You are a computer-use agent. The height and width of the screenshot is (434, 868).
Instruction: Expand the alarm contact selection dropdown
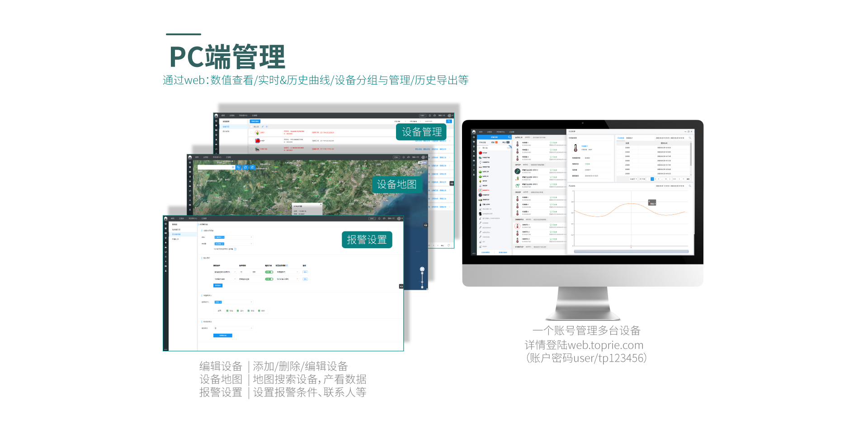[233, 302]
